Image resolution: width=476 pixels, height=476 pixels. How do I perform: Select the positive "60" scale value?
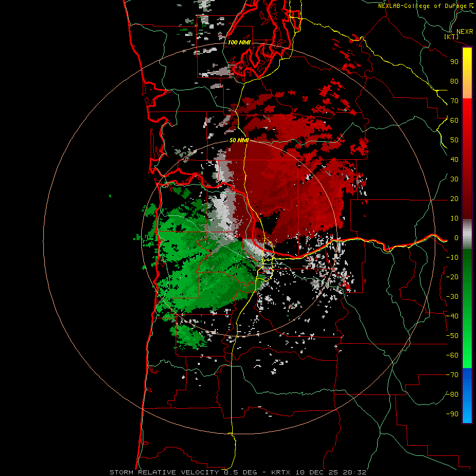click(x=454, y=121)
